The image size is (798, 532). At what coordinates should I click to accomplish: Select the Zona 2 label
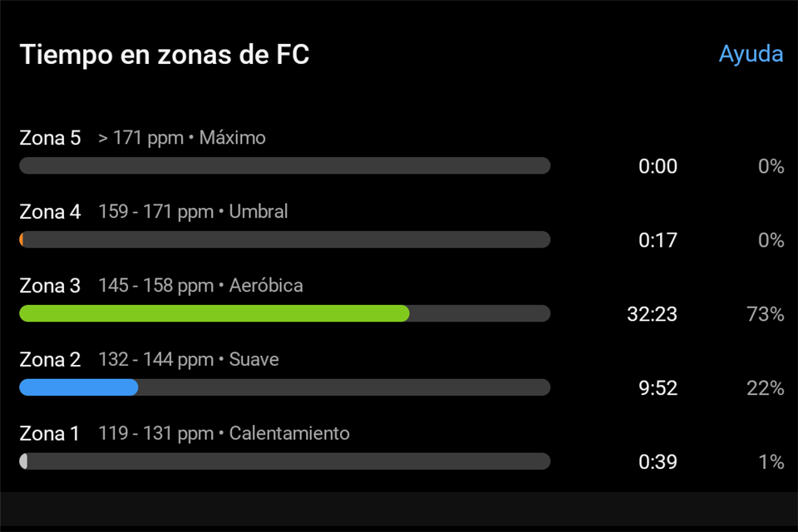[50, 359]
